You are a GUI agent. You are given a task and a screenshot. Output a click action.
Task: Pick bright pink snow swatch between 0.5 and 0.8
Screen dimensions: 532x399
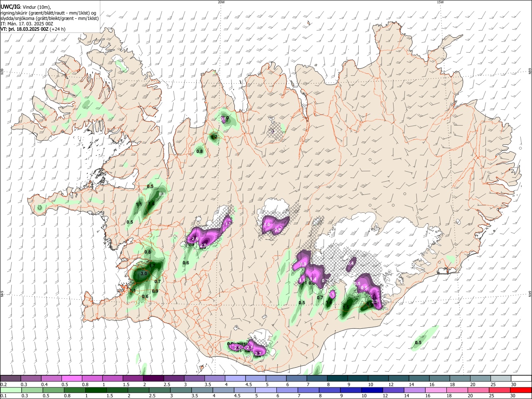pyautogui.click(x=71, y=379)
